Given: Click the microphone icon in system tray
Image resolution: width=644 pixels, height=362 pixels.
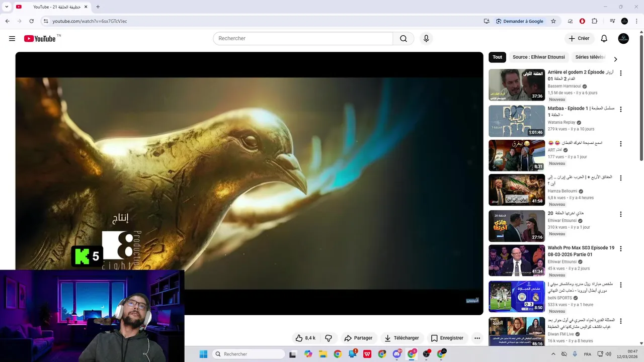Looking at the screenshot, I should (x=576, y=354).
